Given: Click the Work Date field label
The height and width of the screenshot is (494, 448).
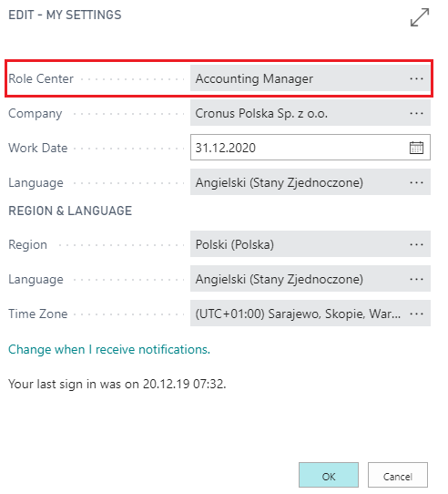Looking at the screenshot, I should (37, 148).
